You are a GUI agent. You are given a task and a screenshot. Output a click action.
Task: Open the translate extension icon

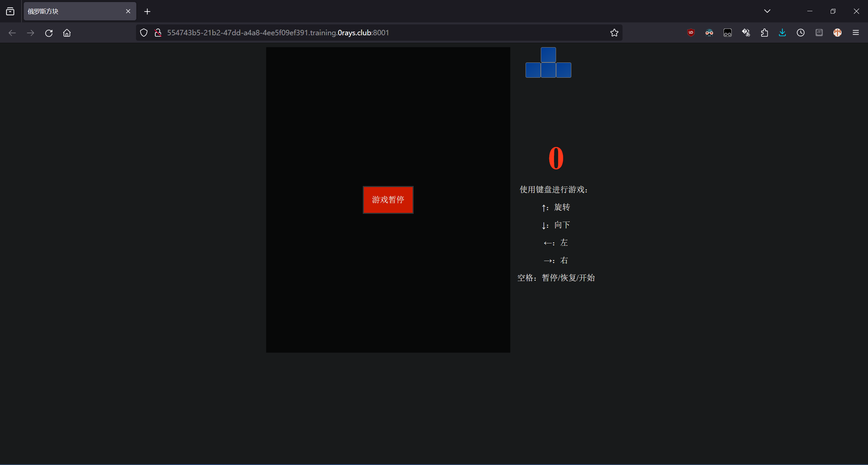tap(746, 33)
